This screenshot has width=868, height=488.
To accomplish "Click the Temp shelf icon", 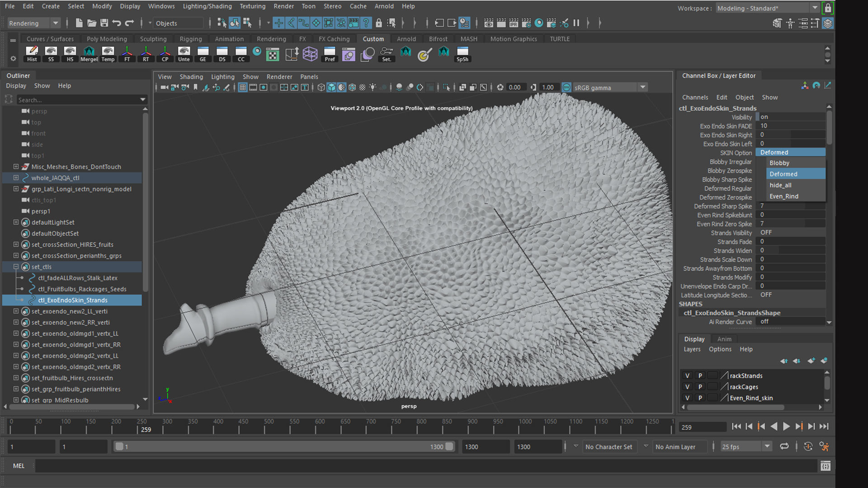I will (108, 54).
